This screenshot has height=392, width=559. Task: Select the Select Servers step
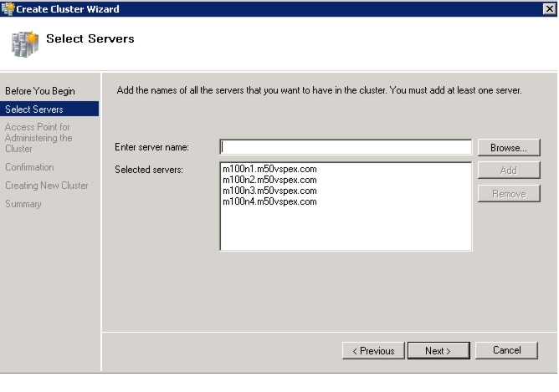pyautogui.click(x=49, y=109)
